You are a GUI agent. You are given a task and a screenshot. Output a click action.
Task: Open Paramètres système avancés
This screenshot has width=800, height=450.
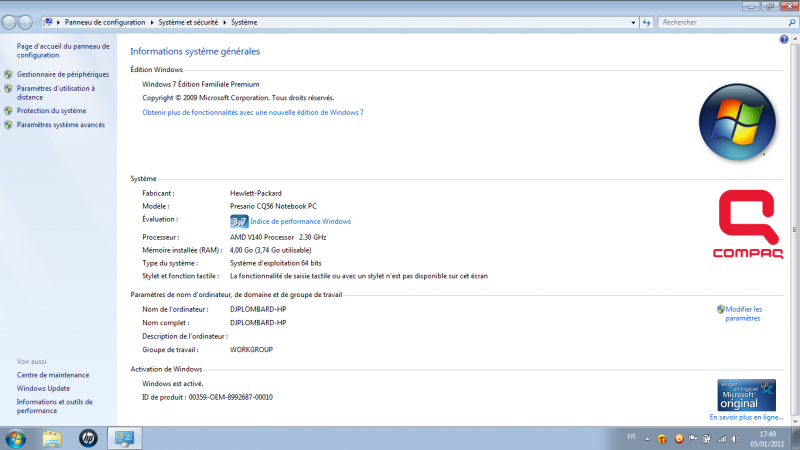(x=60, y=125)
